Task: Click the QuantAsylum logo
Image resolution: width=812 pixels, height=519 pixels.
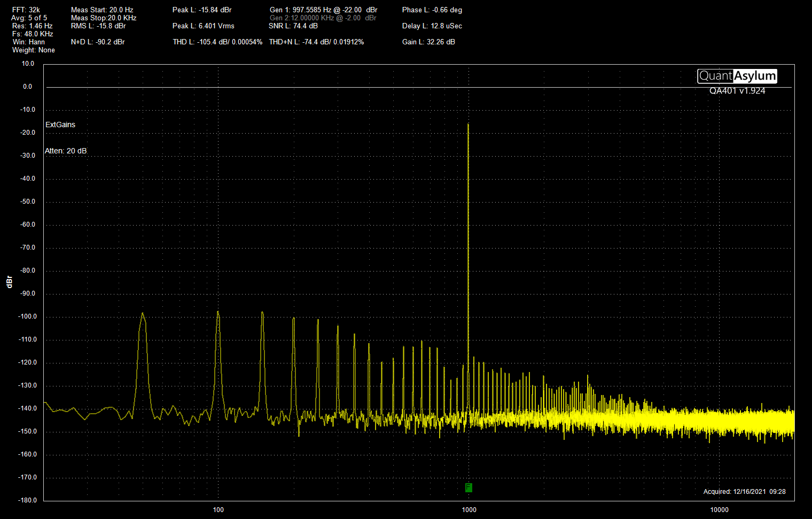Action: click(x=737, y=76)
